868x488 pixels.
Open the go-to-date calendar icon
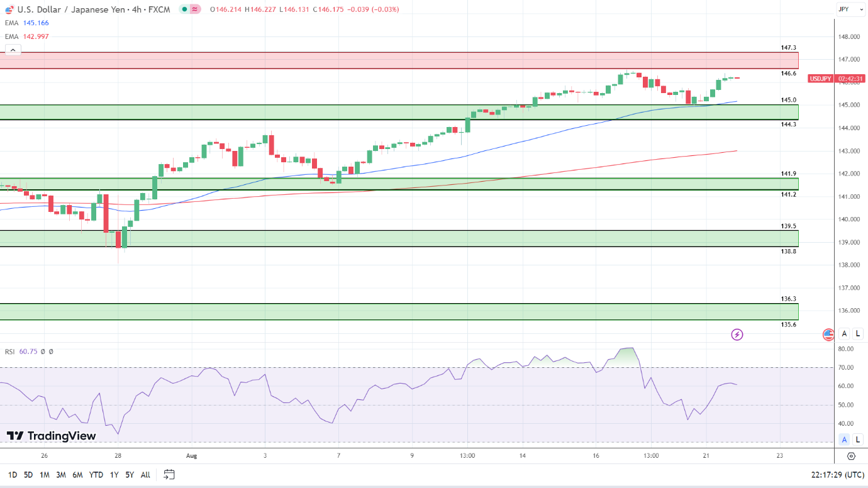169,474
